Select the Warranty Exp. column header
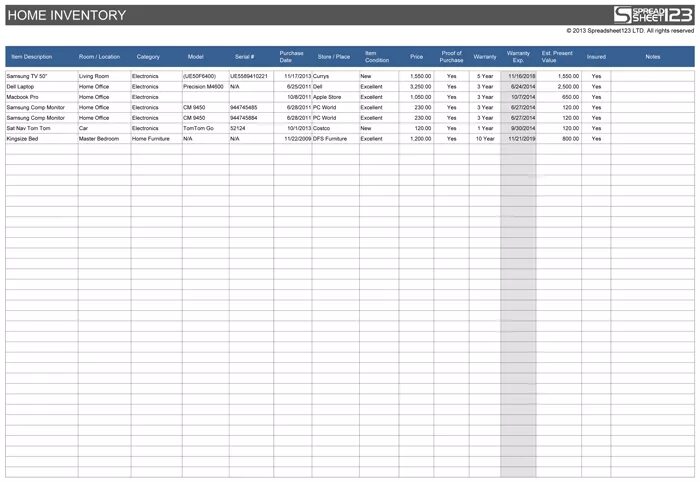The image size is (700, 482). coord(518,57)
